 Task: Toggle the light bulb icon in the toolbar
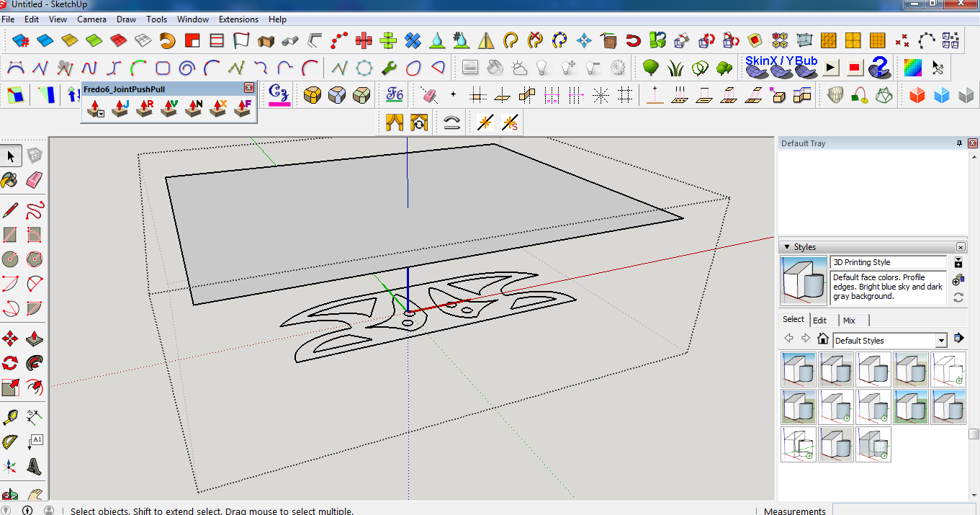(541, 66)
